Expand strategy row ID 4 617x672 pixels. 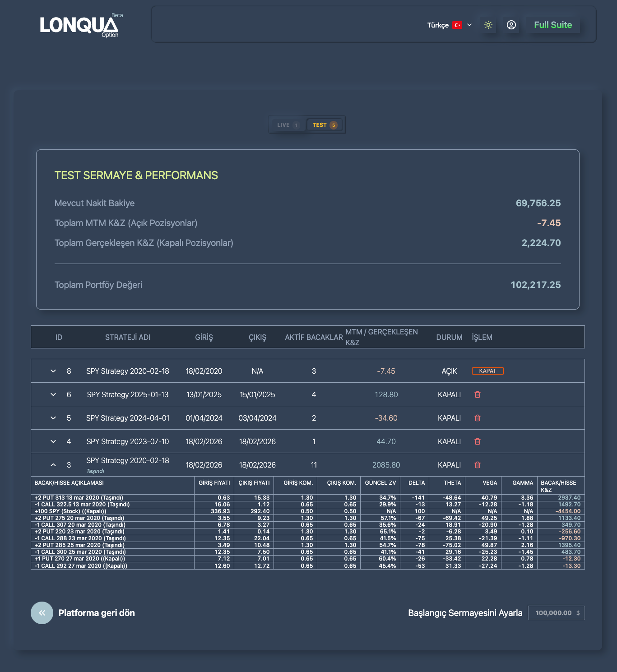coord(53,441)
